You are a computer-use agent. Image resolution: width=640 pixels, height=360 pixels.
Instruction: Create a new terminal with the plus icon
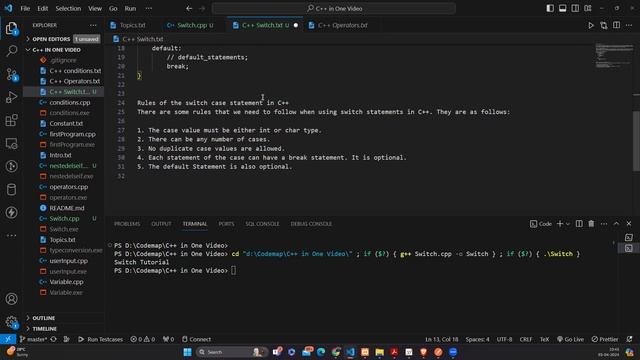pyautogui.click(x=560, y=224)
